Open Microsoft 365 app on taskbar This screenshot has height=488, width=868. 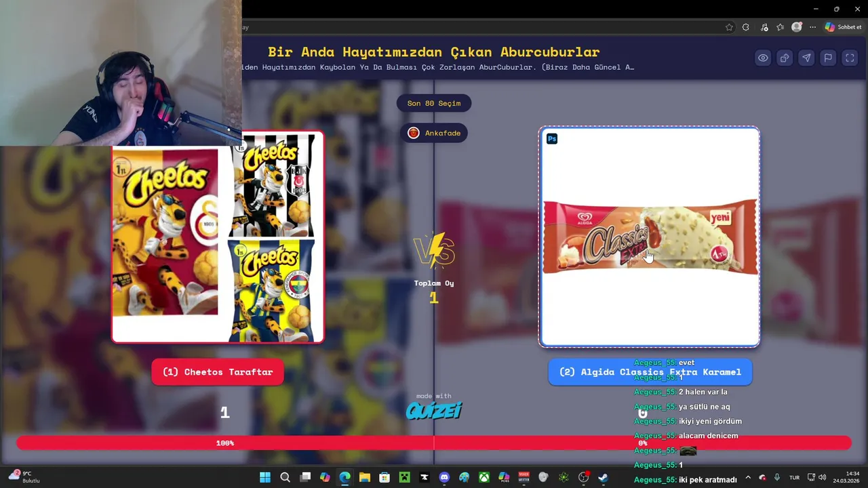(x=504, y=477)
